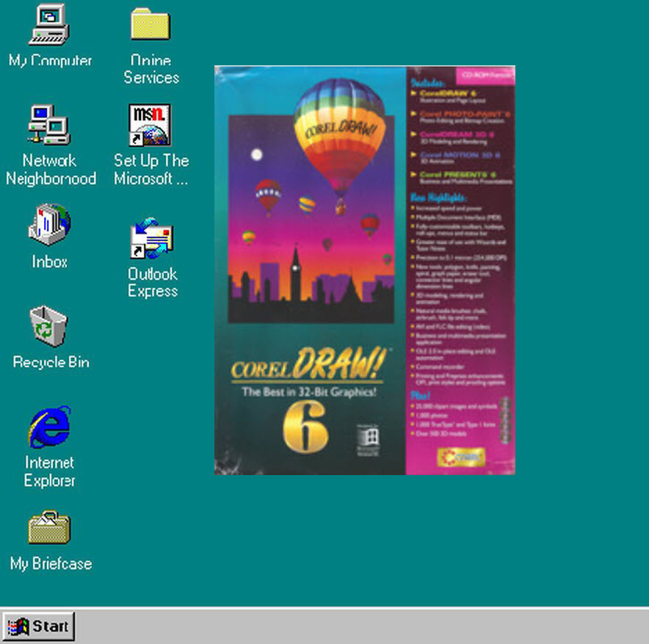This screenshot has width=649, height=644.
Task: Click the "Outlook Express" label text
Action: pyautogui.click(x=153, y=282)
